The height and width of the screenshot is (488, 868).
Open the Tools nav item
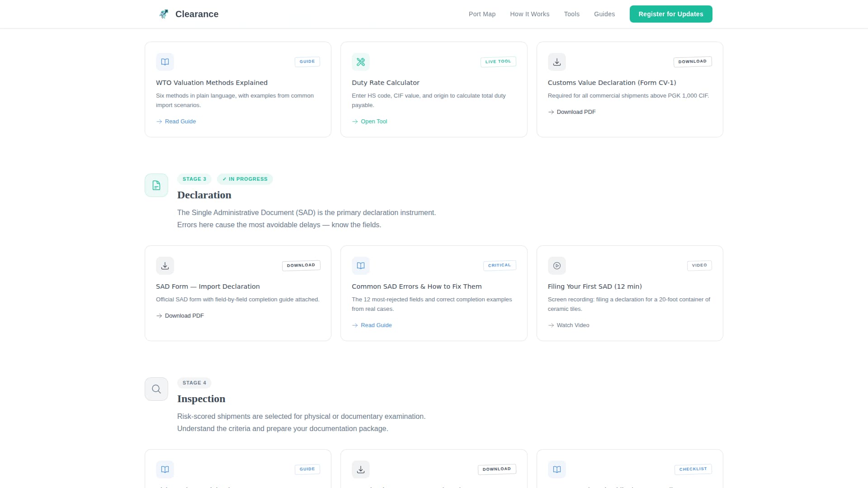coord(571,14)
